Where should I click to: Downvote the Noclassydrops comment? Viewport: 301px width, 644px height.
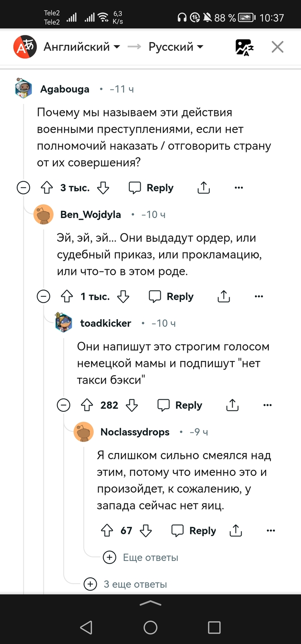click(146, 531)
